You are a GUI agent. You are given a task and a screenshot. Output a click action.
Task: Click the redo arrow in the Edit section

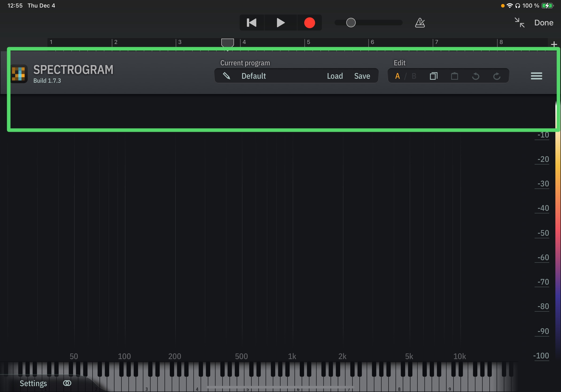(496, 76)
